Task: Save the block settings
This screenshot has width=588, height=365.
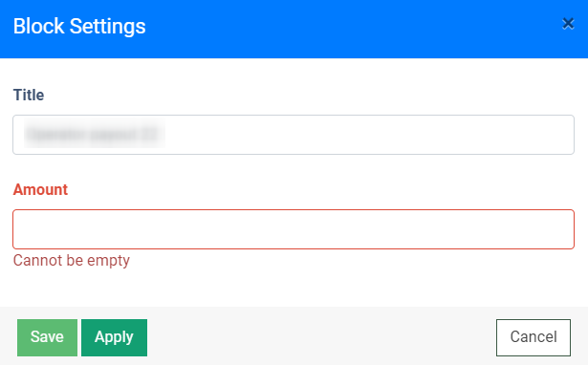Action: [47, 337]
